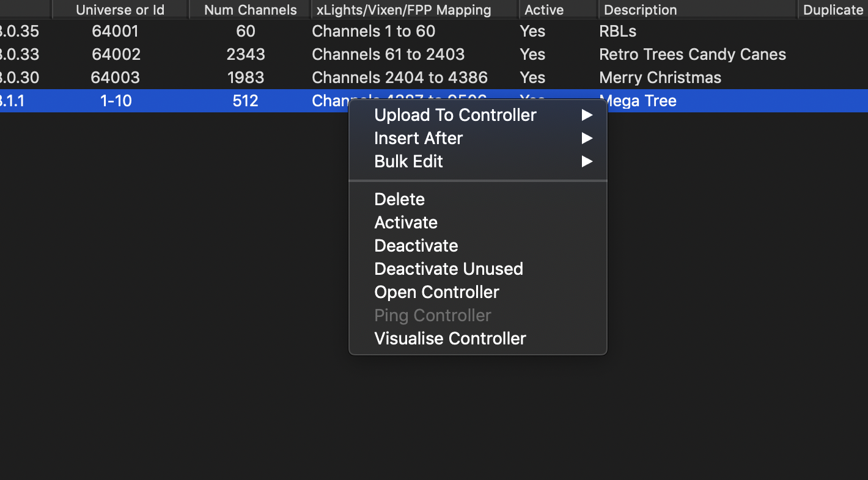
Task: Select the Retro Trees Candy Canes row
Action: (x=183, y=54)
